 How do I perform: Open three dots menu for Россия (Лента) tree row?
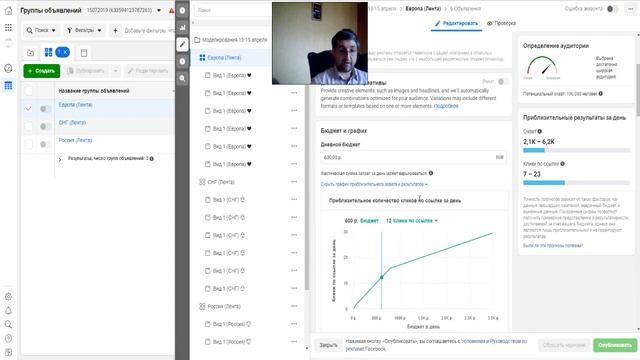294,306
